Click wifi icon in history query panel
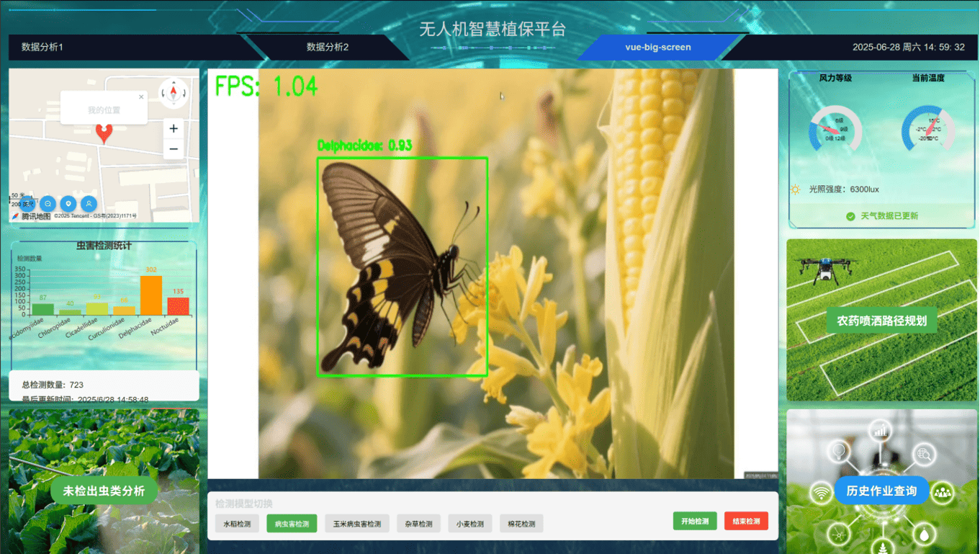The width and height of the screenshot is (980, 554). (x=821, y=493)
